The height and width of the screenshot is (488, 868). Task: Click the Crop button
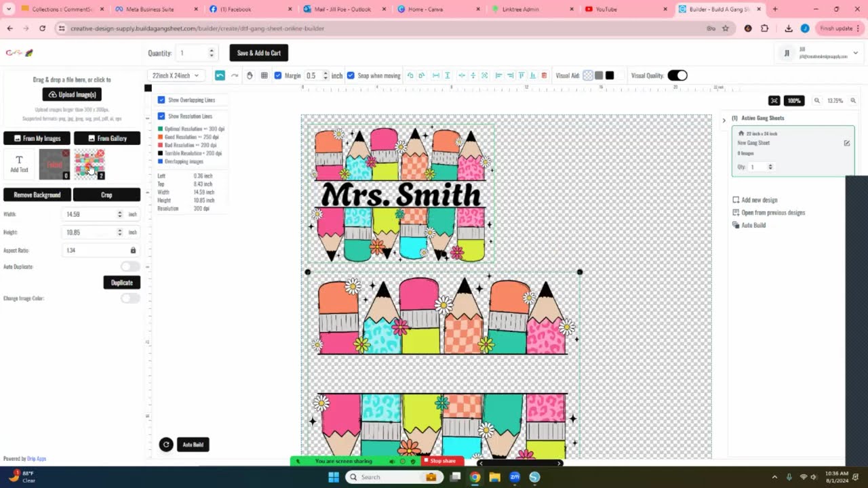pos(106,195)
